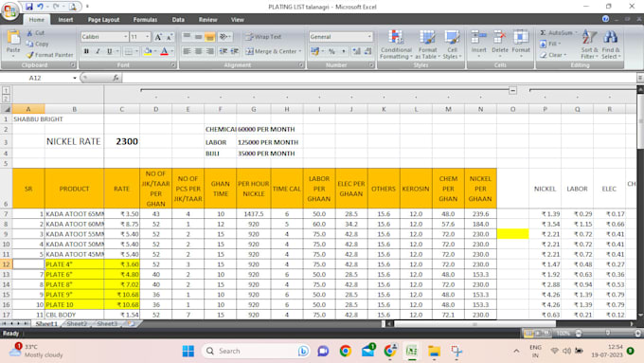The height and width of the screenshot is (363, 644).
Task: Open the font name dropdown
Action: [125, 37]
